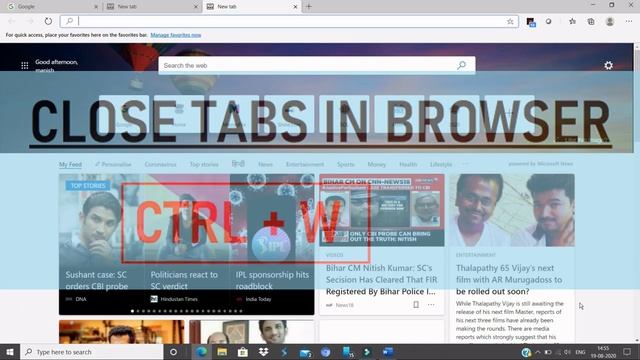Image resolution: width=640 pixels, height=360 pixels.
Task: Open the Collections icon
Action: [x=591, y=22]
